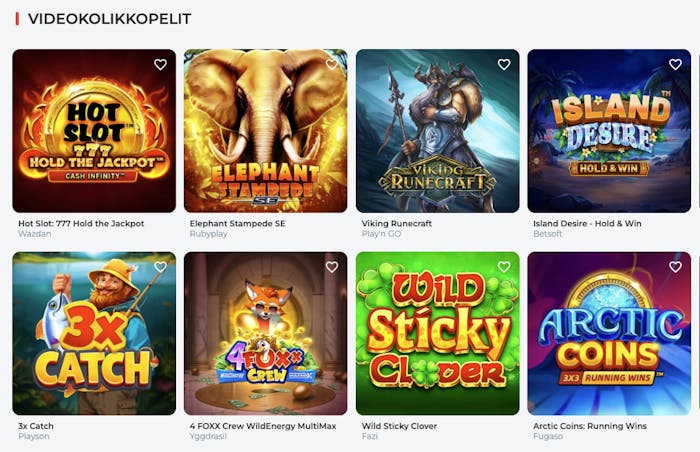Launch Wild Sticky Clover game image
700x452 pixels.
438,333
